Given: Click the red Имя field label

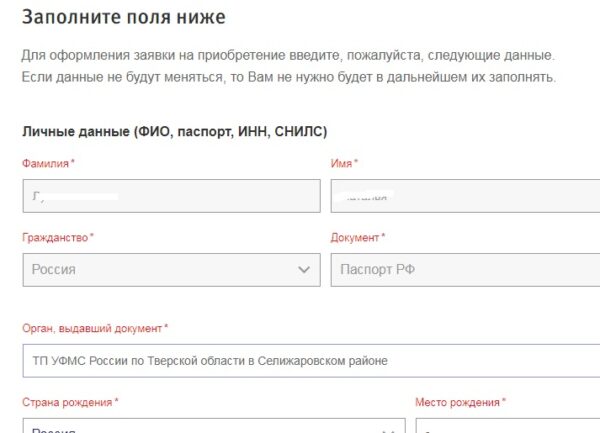Looking at the screenshot, I should (343, 163).
